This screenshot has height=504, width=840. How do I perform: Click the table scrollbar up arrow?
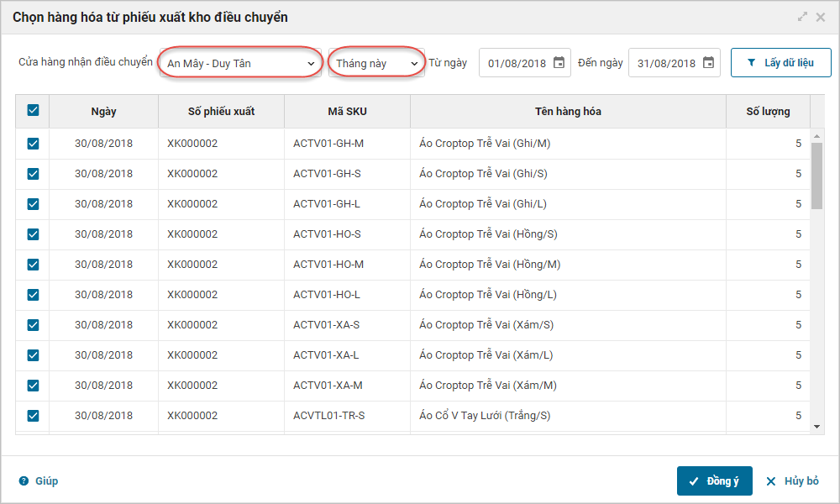(817, 136)
